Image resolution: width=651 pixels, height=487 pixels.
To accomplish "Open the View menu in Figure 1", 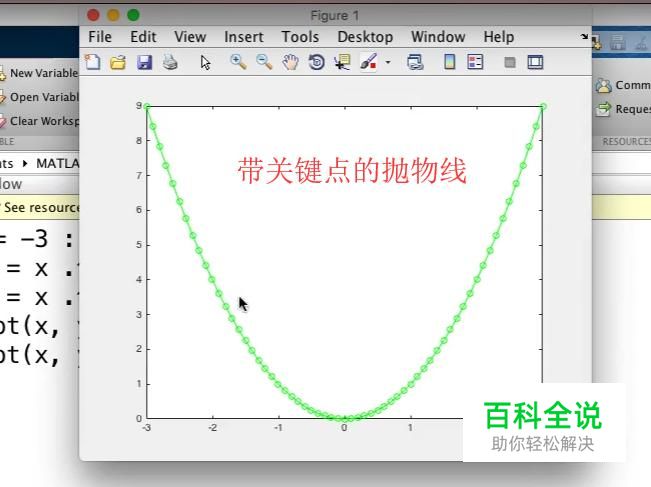I will pos(190,37).
